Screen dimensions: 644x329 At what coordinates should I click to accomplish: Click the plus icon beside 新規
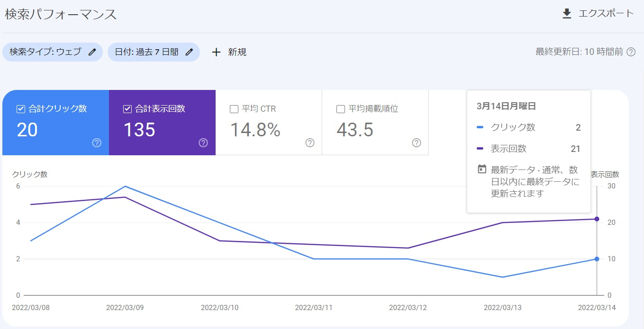point(216,52)
